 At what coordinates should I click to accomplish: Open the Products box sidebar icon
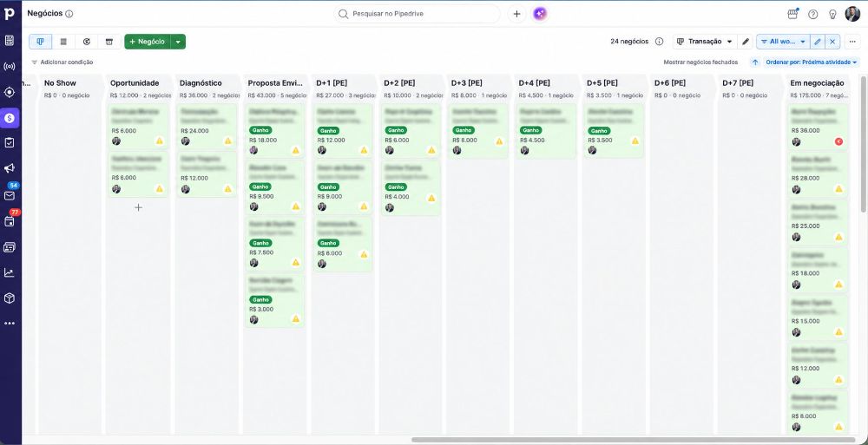pyautogui.click(x=10, y=298)
